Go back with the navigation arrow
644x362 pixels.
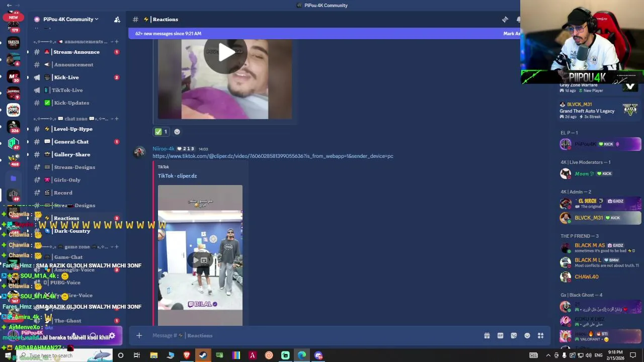click(x=9, y=5)
